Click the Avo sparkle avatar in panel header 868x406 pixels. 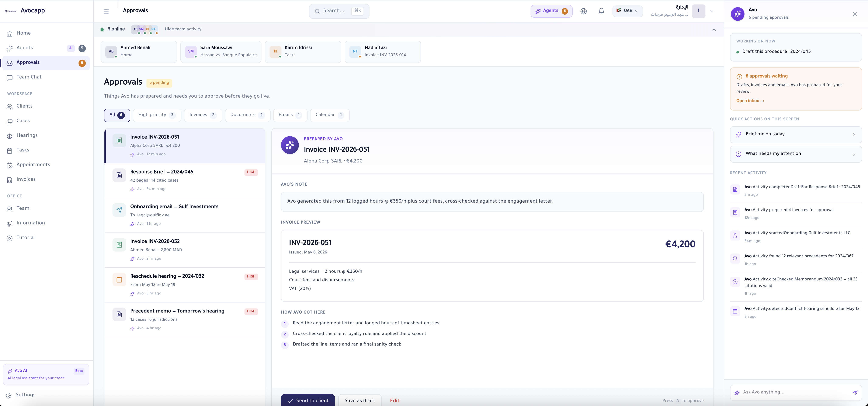tap(738, 14)
